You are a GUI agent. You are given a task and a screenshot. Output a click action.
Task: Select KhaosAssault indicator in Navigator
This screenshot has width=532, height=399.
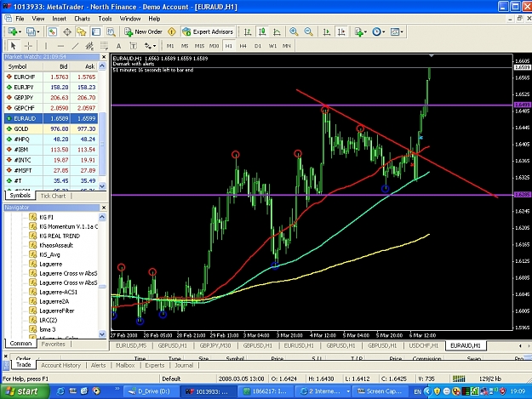pyautogui.click(x=56, y=245)
